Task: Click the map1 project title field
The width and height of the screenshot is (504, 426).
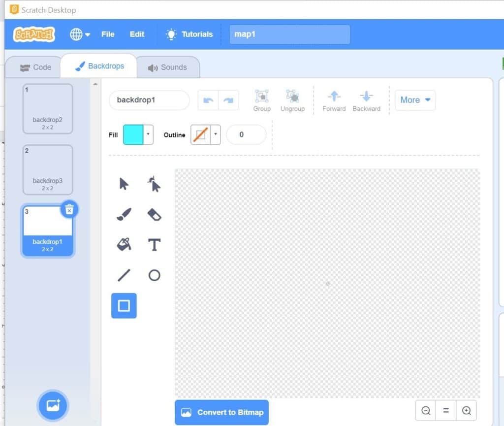Action: coord(289,34)
